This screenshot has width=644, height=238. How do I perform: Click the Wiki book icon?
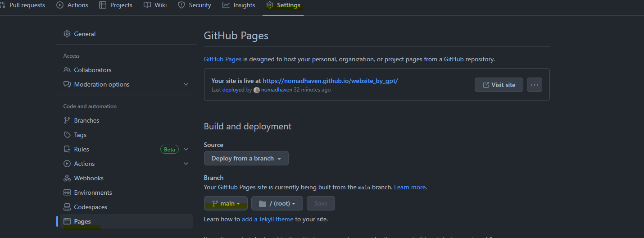(147, 5)
